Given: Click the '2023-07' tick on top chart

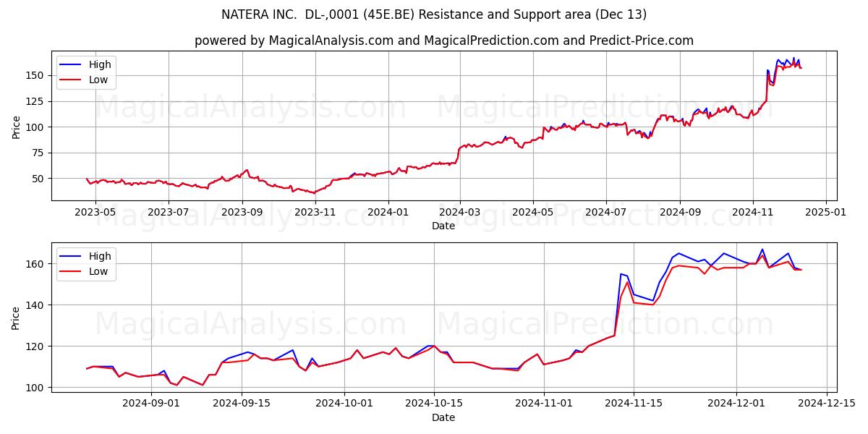Looking at the screenshot, I should point(169,212).
